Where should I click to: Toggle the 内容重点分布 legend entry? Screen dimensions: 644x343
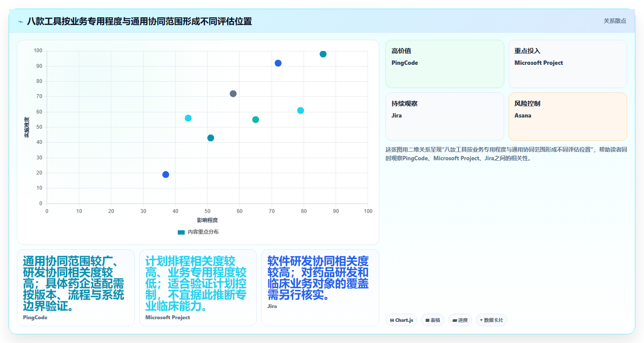(x=198, y=232)
